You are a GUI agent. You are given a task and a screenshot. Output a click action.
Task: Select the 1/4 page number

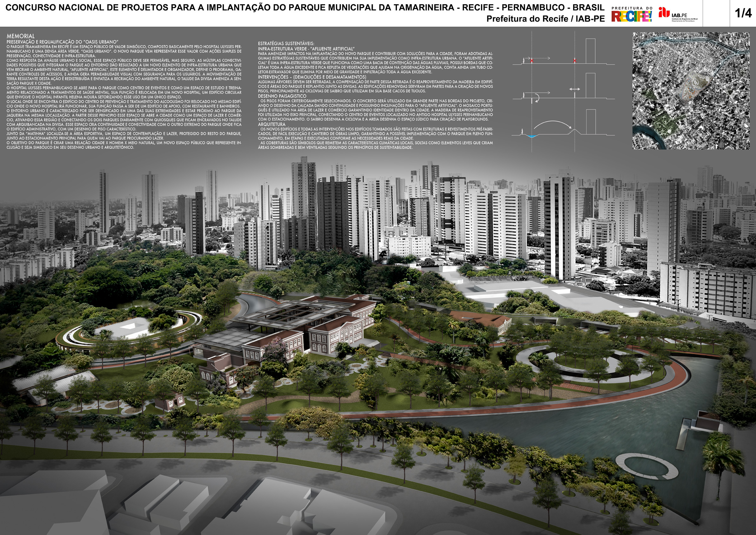pyautogui.click(x=743, y=13)
